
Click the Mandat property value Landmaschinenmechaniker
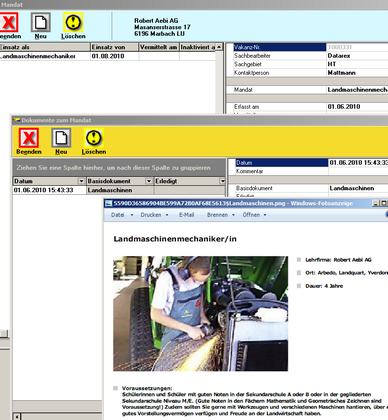(357, 90)
